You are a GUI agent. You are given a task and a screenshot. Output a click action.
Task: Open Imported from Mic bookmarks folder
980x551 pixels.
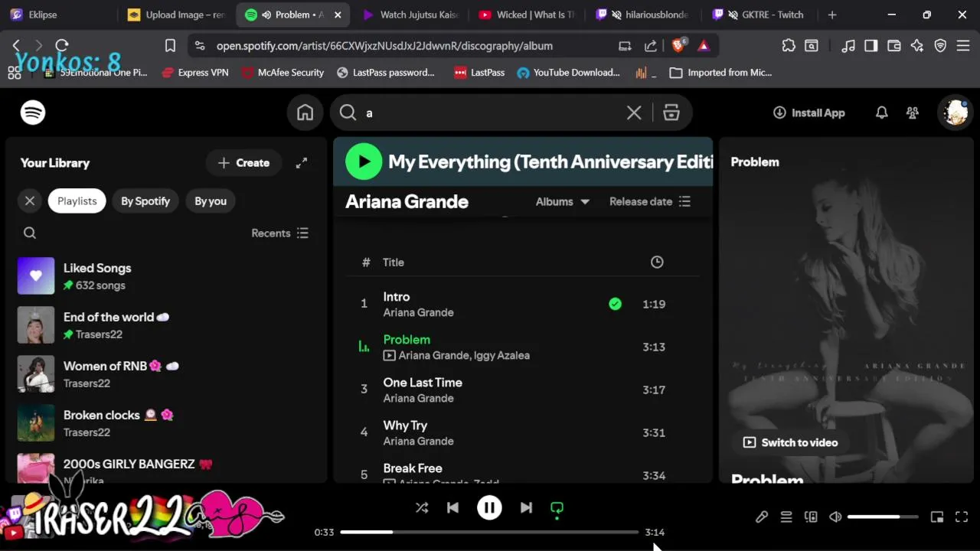coord(720,73)
